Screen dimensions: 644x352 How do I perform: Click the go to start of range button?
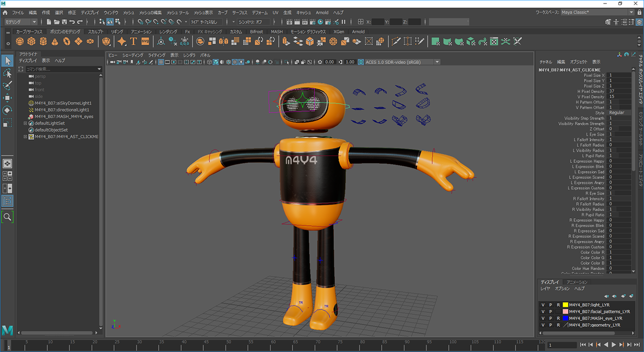pos(582,344)
